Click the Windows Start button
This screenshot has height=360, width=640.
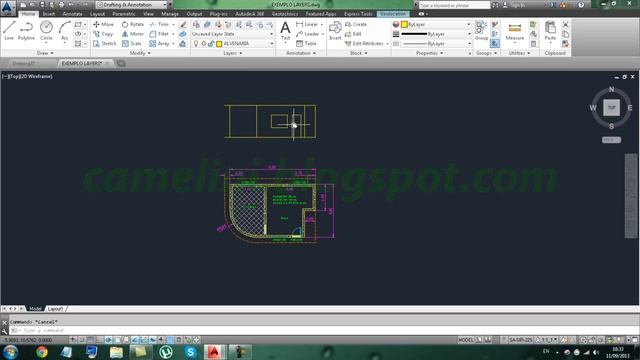[10, 351]
